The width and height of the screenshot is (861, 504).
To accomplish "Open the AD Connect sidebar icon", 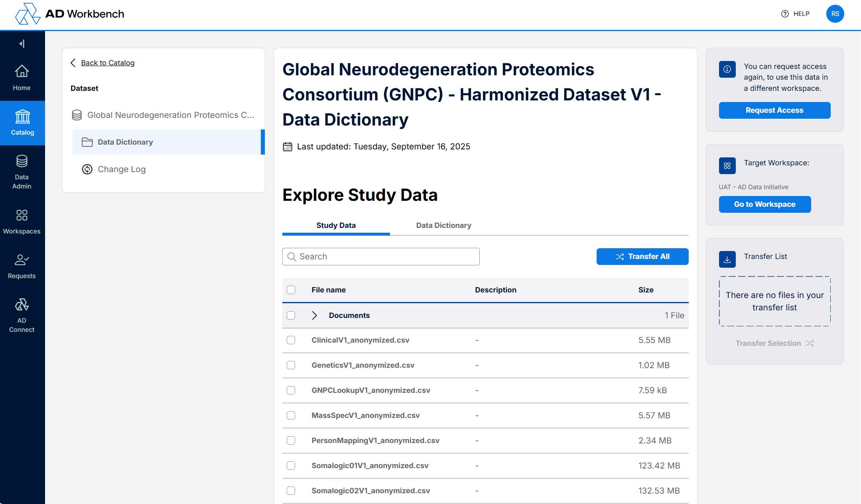I will tap(22, 305).
